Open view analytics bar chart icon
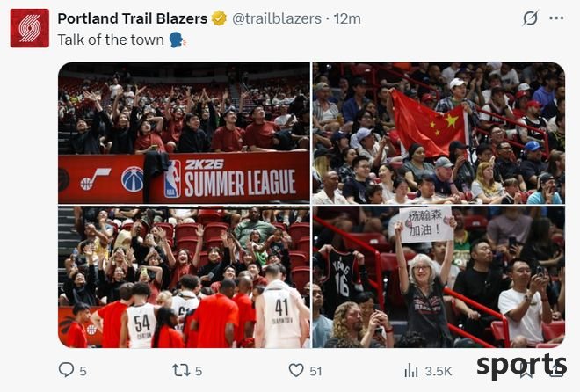This screenshot has width=580, height=392. (x=411, y=370)
